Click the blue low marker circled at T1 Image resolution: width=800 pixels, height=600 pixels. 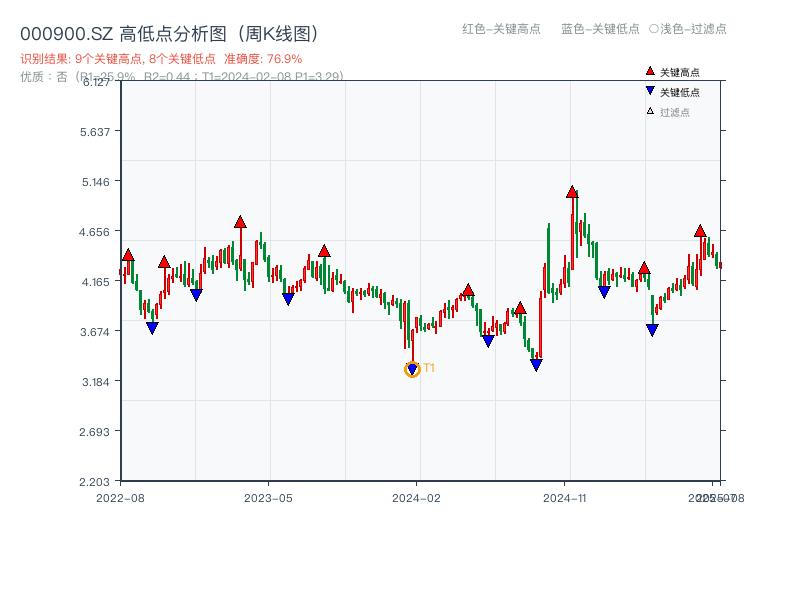pyautogui.click(x=412, y=370)
